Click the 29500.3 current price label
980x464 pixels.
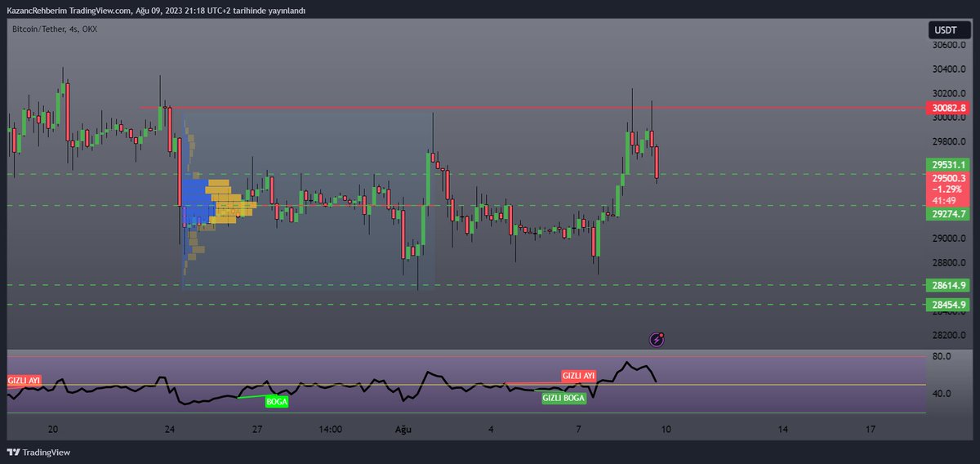point(949,177)
